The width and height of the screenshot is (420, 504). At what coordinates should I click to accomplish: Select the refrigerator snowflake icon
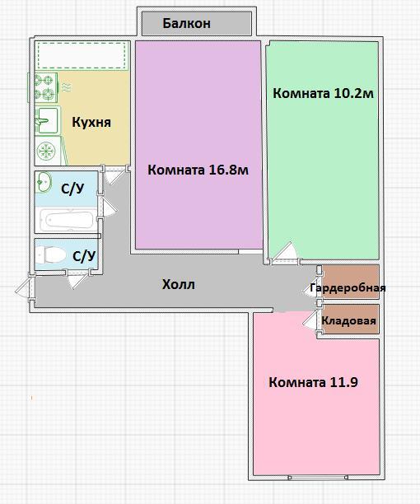[x=47, y=151]
